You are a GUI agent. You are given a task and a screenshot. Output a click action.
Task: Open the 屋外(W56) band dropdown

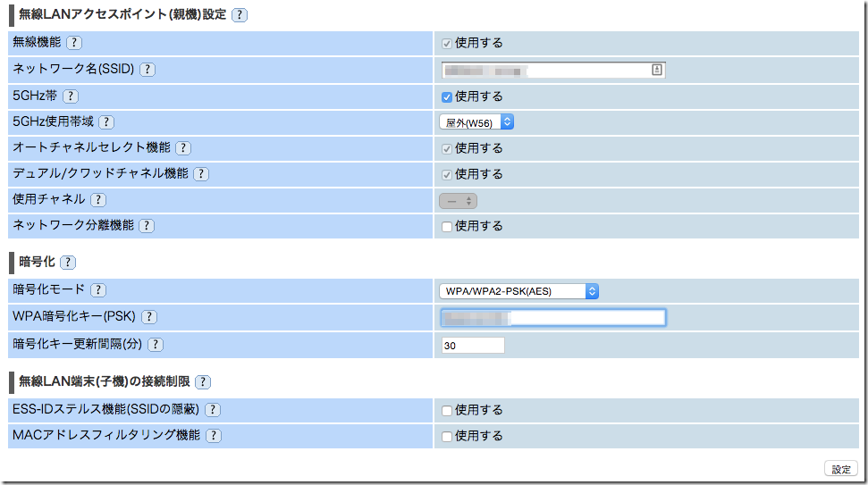(476, 122)
